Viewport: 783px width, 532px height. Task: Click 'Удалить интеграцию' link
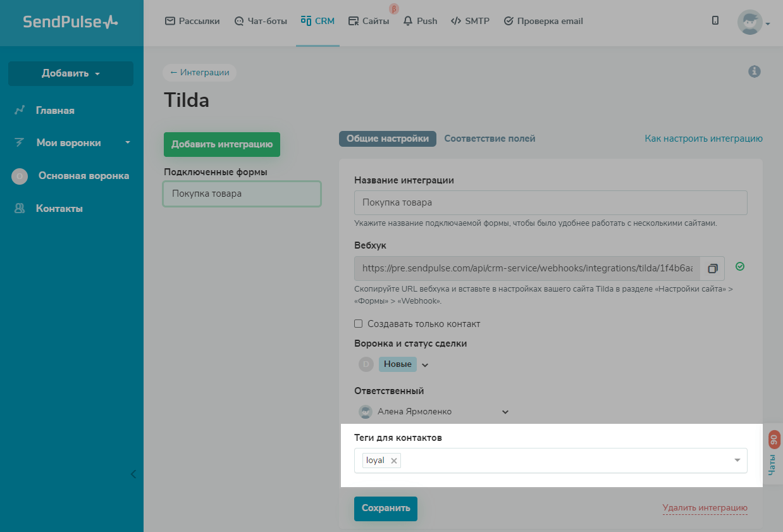705,507
